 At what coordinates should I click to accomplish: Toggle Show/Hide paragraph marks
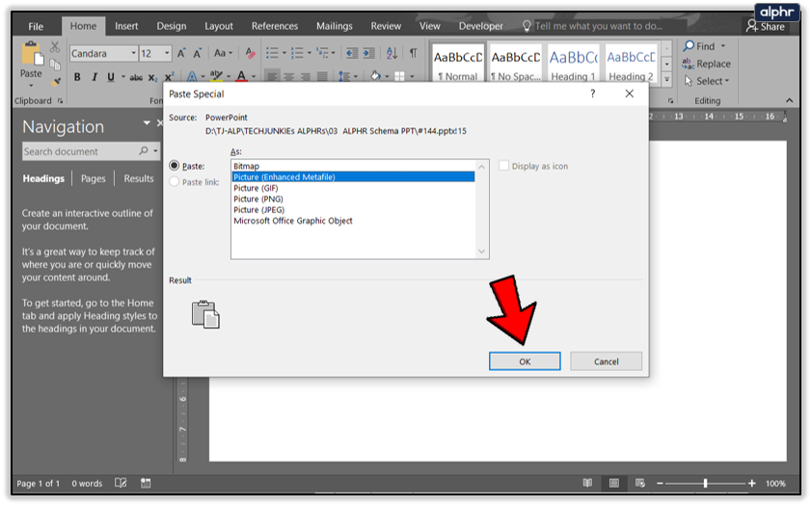(414, 53)
